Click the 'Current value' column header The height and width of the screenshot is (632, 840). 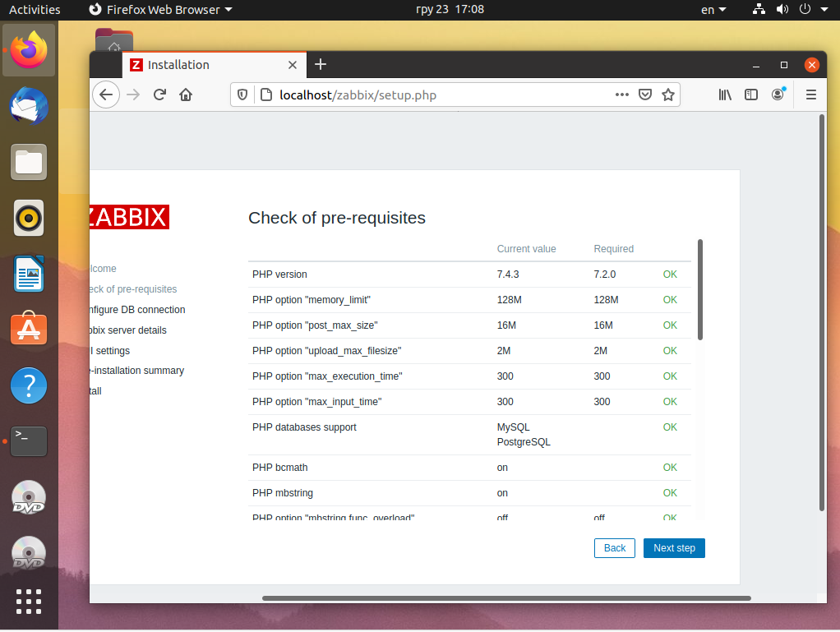(527, 248)
